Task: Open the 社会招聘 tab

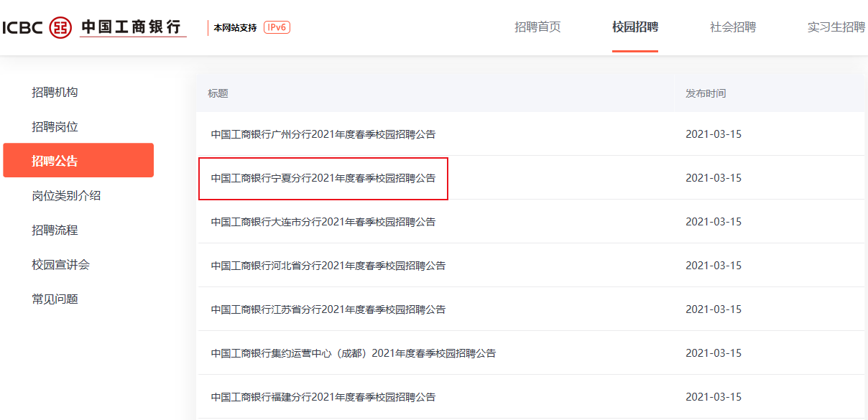Action: 733,27
